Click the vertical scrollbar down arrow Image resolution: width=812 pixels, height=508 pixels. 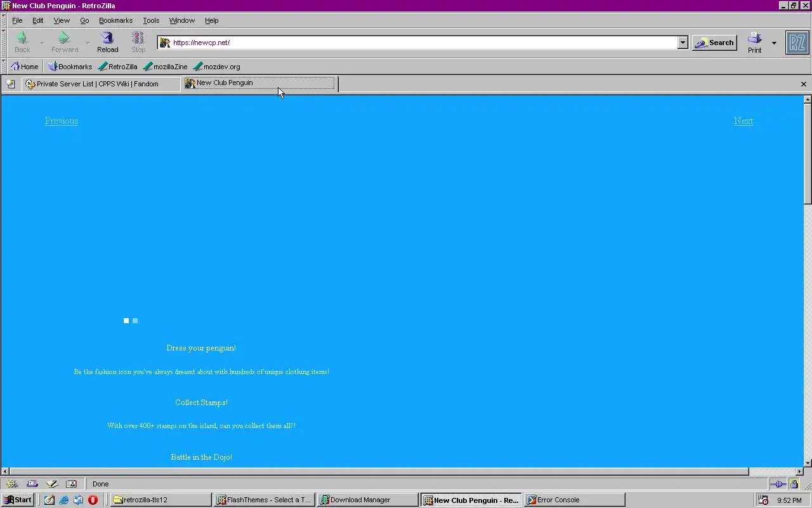click(x=808, y=463)
